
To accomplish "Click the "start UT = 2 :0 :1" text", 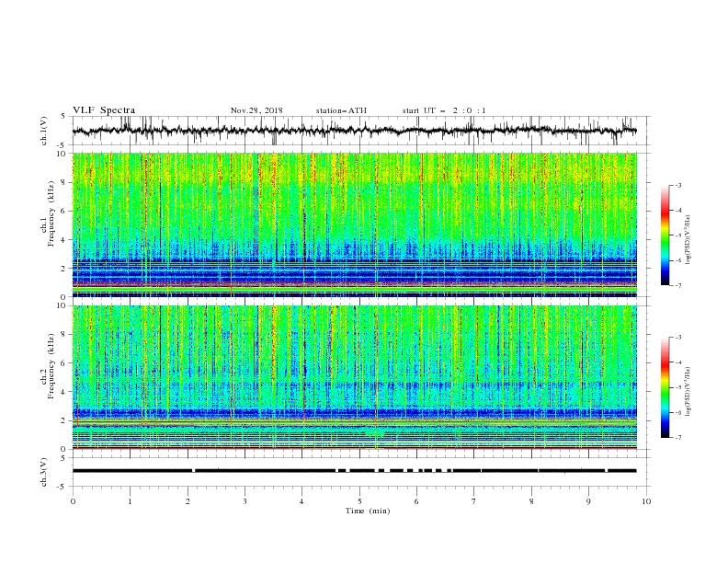I will click(444, 110).
